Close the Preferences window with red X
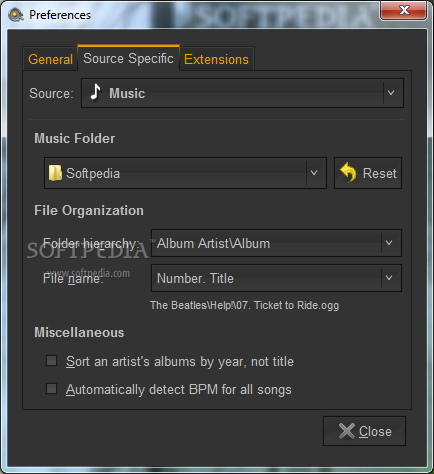The height and width of the screenshot is (474, 434). tap(404, 10)
